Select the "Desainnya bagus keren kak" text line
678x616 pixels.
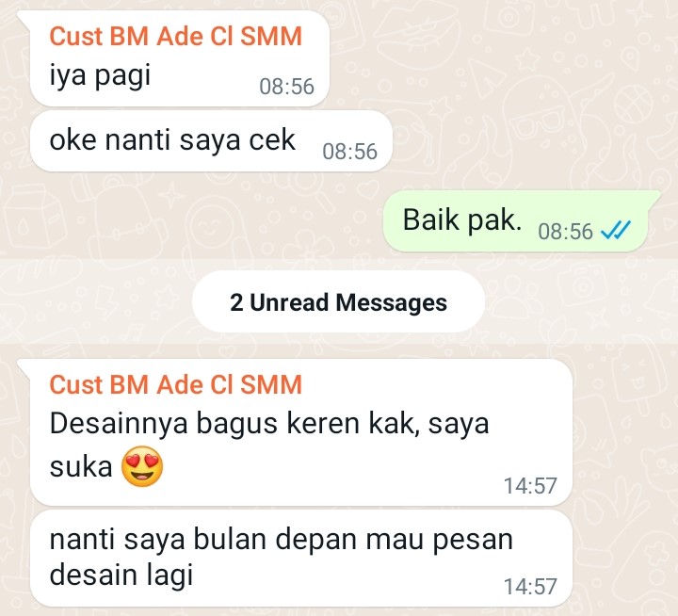coord(269,423)
